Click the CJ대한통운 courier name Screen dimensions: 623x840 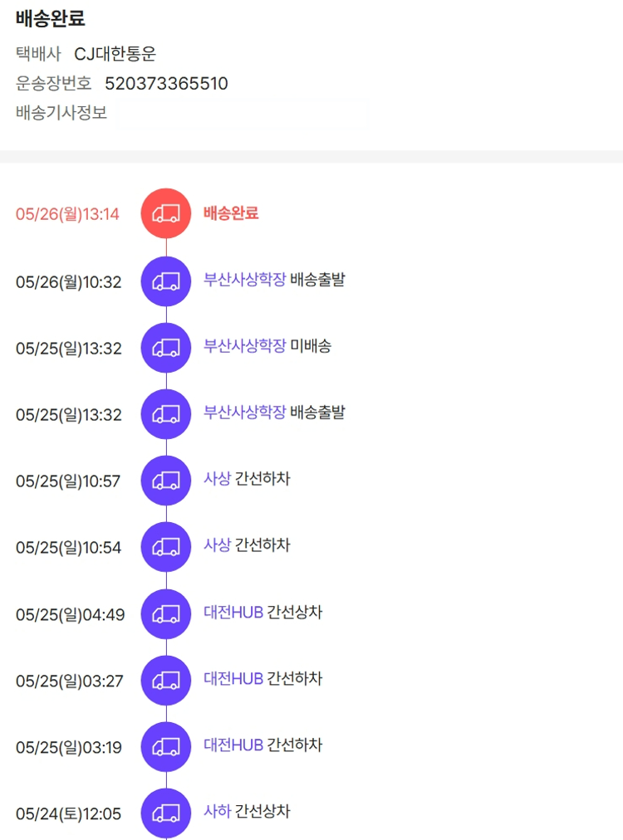pyautogui.click(x=115, y=55)
